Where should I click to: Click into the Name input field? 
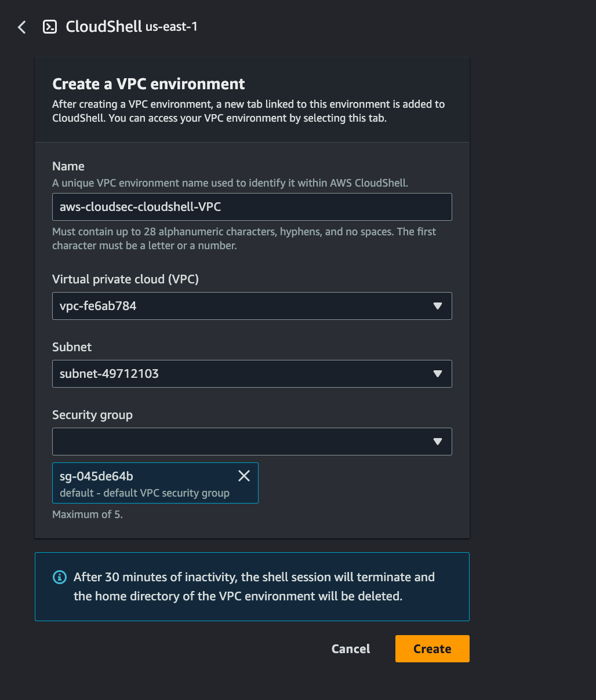(x=252, y=207)
